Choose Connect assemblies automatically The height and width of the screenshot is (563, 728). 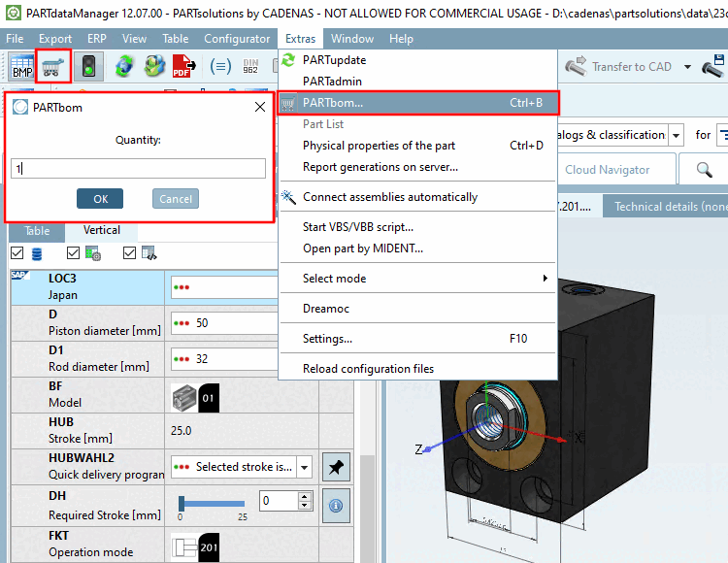pyautogui.click(x=417, y=197)
